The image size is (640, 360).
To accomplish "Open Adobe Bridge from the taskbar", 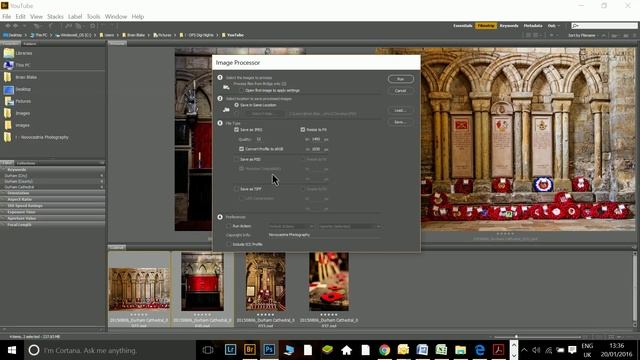I will coord(250,350).
